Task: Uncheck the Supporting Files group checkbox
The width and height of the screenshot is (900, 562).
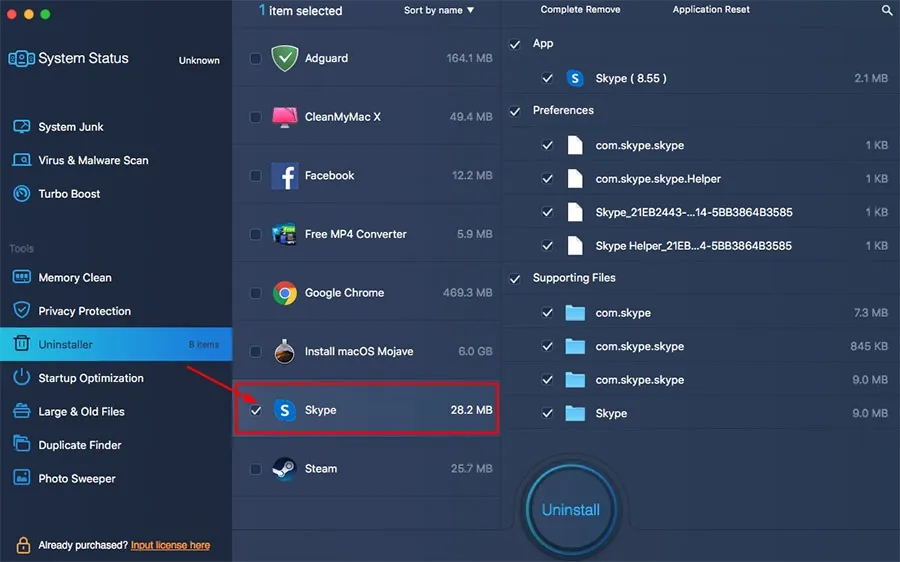Action: click(x=515, y=279)
